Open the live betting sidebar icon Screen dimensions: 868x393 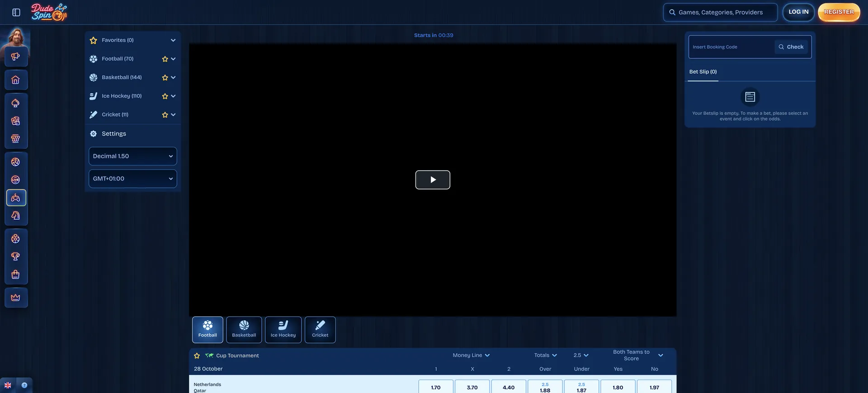(x=16, y=180)
